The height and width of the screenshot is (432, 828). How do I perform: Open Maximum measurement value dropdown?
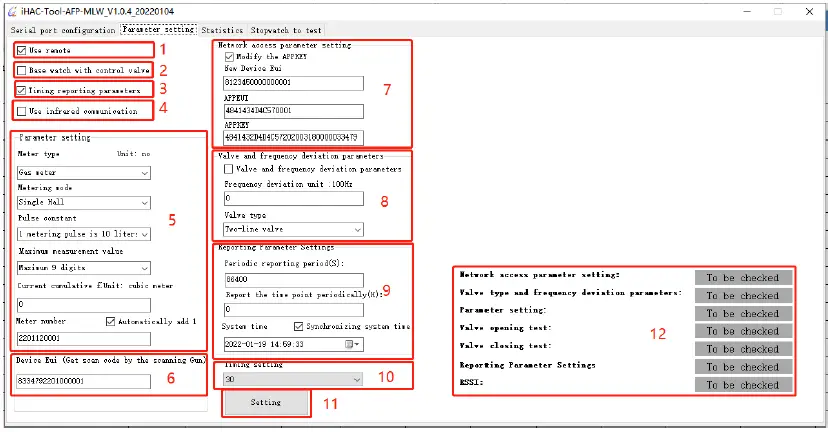tap(84, 268)
